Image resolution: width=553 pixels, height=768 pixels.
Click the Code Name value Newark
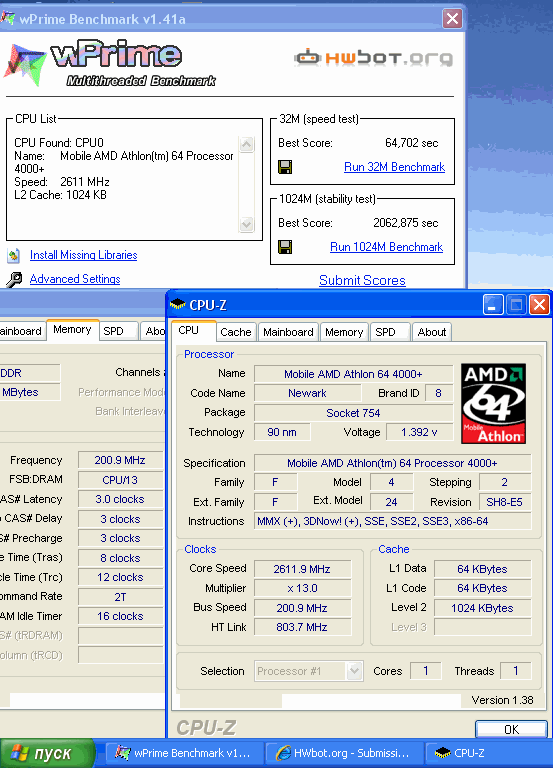pyautogui.click(x=307, y=393)
